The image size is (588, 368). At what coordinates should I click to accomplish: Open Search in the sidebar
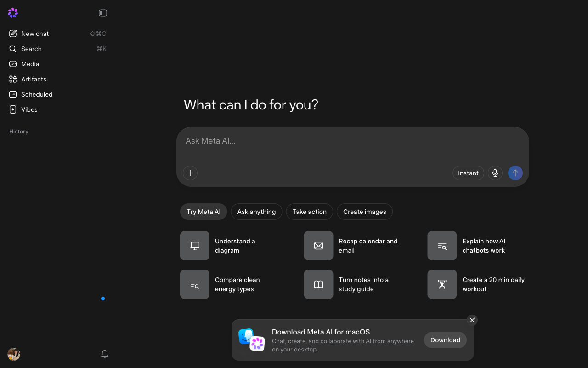57,49
